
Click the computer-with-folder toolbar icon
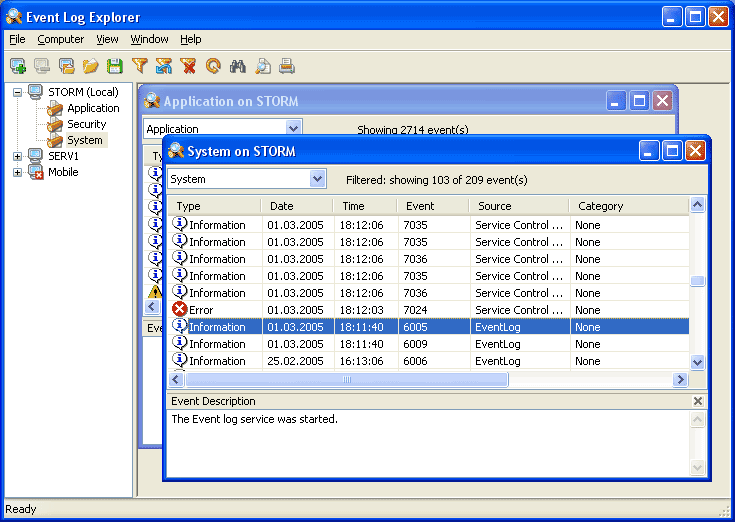tap(67, 66)
